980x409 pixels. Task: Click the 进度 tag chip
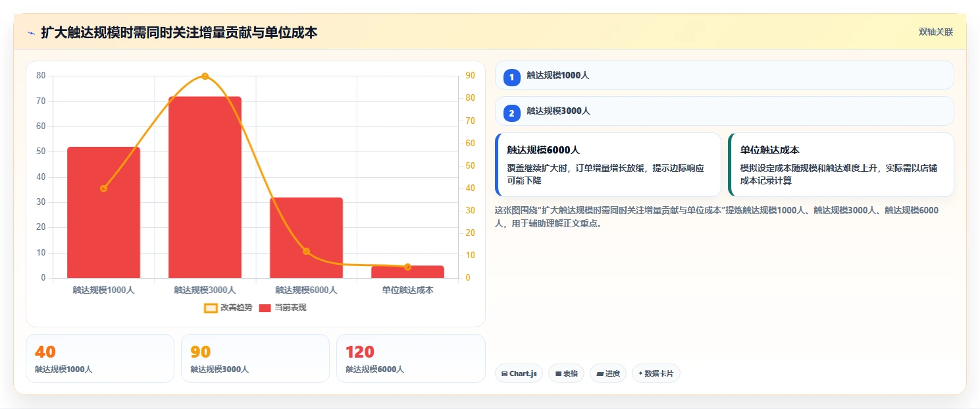point(608,373)
